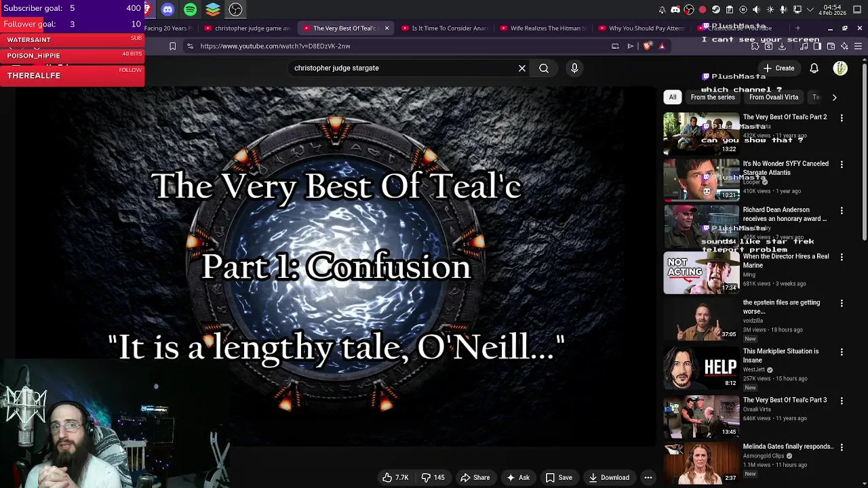This screenshot has height=488, width=868.
Task: Open options for Markiplier Situation video
Action: point(842,352)
